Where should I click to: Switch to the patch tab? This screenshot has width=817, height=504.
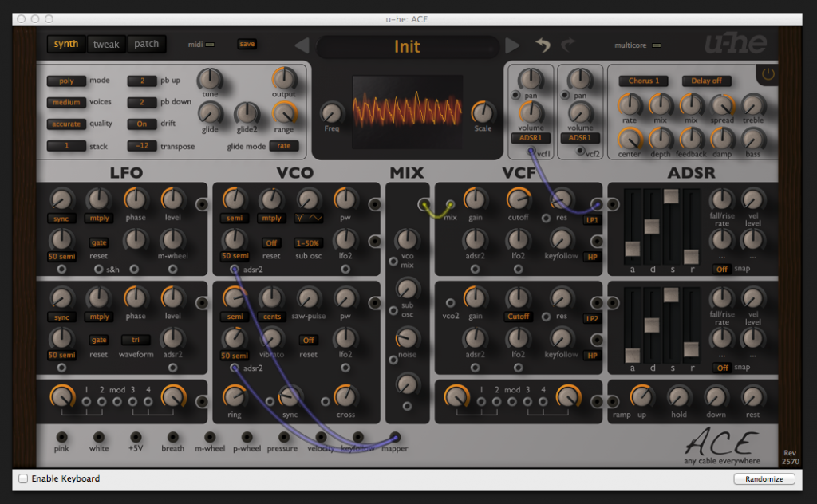pos(147,44)
